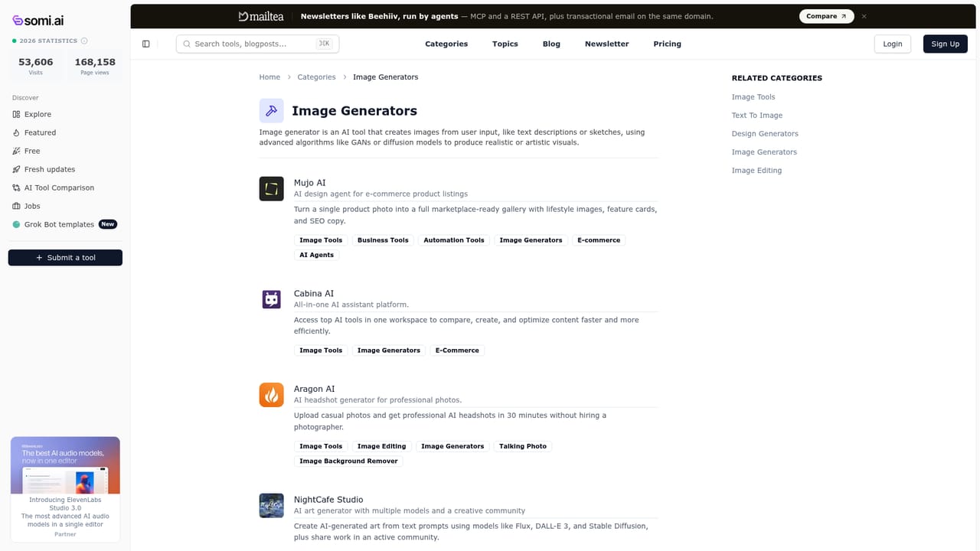Click the New badge beside Grok Bot
The height and width of the screenshot is (551, 980).
(x=108, y=224)
